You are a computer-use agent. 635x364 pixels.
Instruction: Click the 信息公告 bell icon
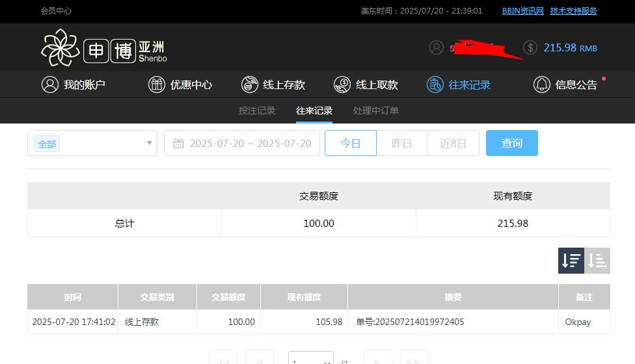click(x=541, y=84)
